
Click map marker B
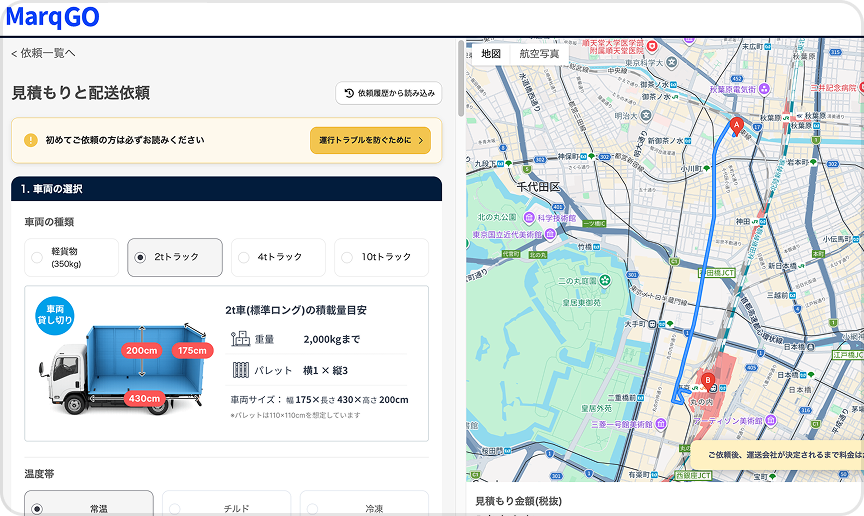pyautogui.click(x=708, y=381)
